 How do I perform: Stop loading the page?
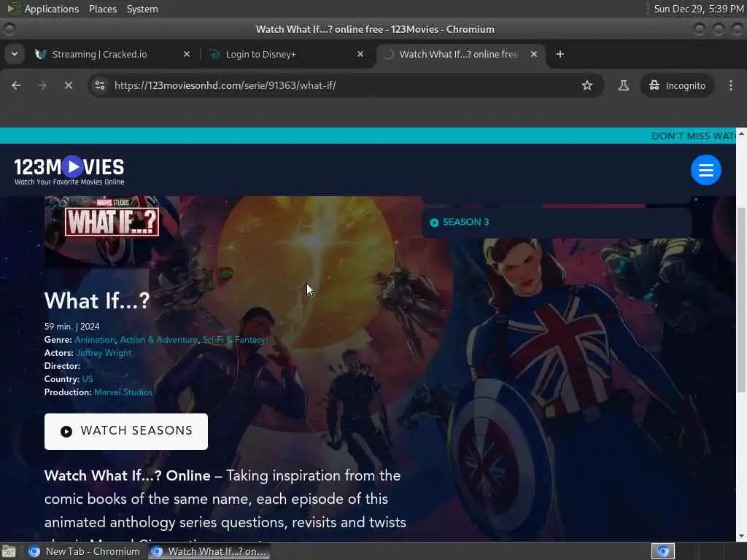point(69,86)
